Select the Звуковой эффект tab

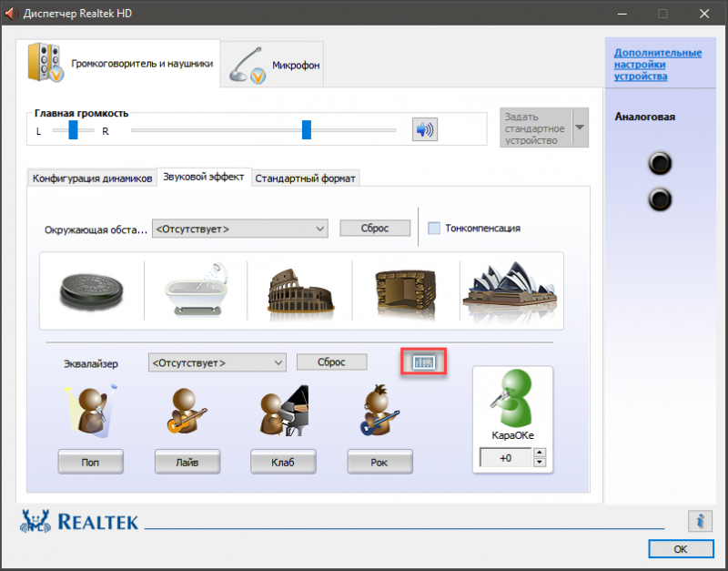[204, 177]
